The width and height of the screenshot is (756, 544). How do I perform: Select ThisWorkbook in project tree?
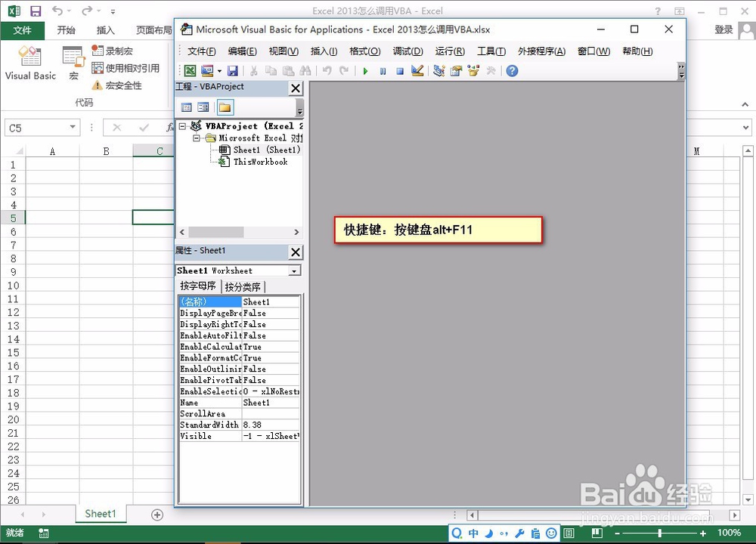260,162
